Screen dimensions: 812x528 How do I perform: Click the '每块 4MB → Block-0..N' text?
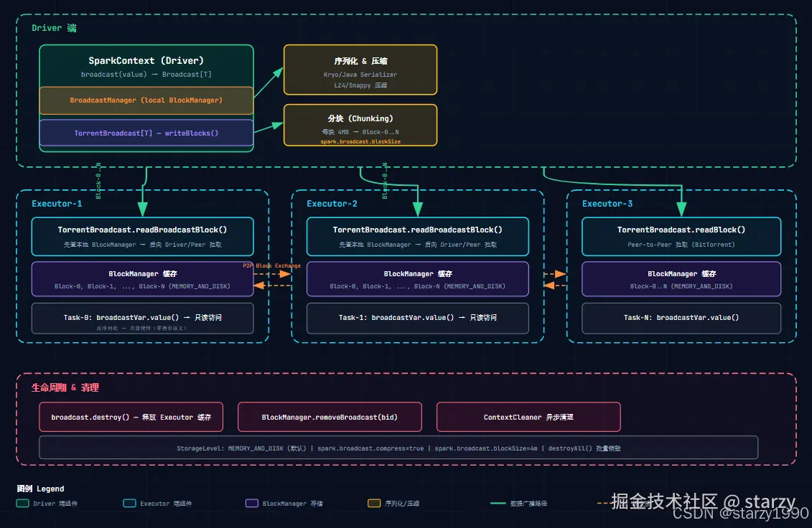pyautogui.click(x=360, y=132)
